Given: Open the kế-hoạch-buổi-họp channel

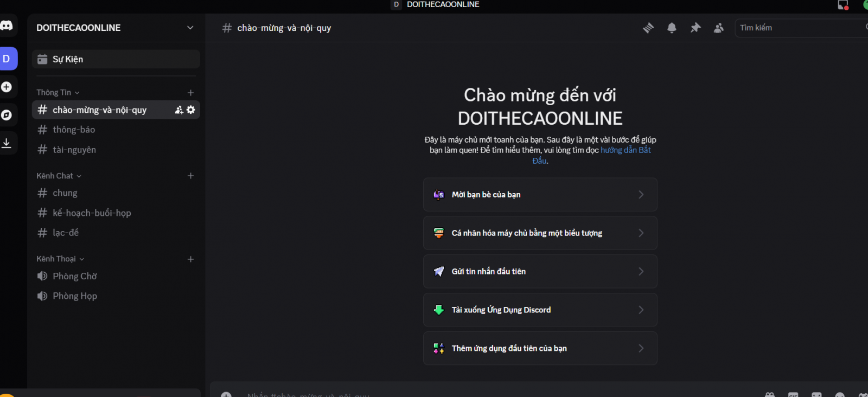Looking at the screenshot, I should 116,213.
